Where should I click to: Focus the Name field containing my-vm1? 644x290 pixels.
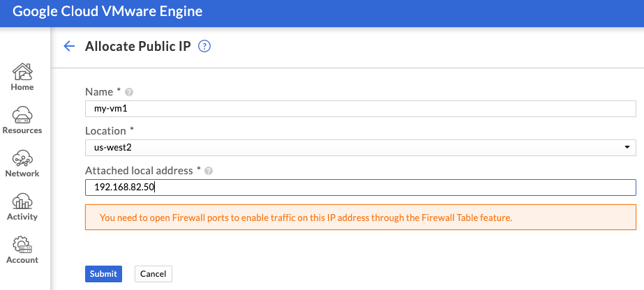pos(361,109)
